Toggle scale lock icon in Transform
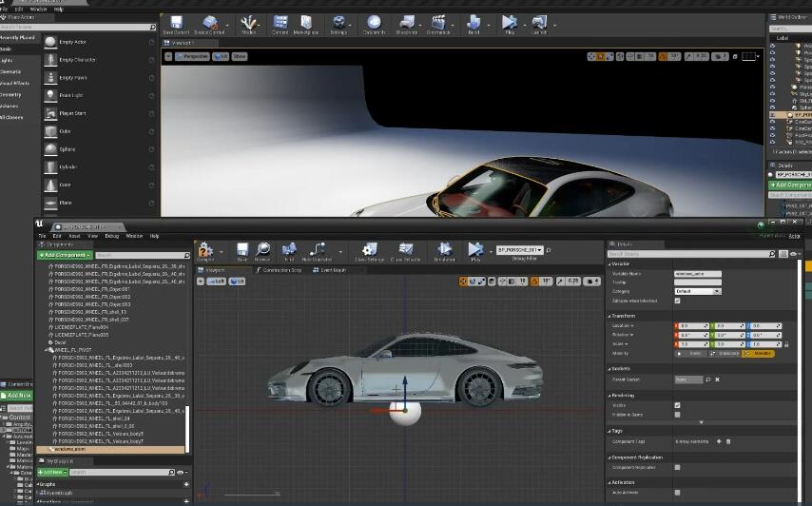Image resolution: width=812 pixels, height=506 pixels. click(x=786, y=344)
